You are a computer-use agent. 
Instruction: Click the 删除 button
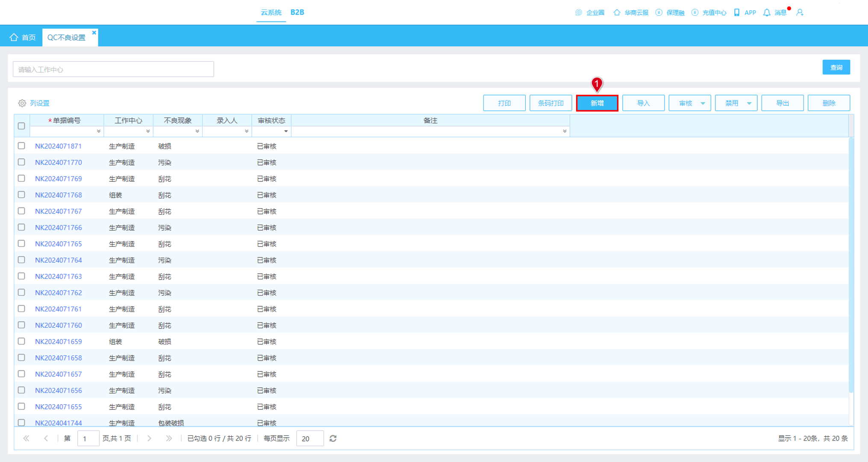pyautogui.click(x=829, y=103)
